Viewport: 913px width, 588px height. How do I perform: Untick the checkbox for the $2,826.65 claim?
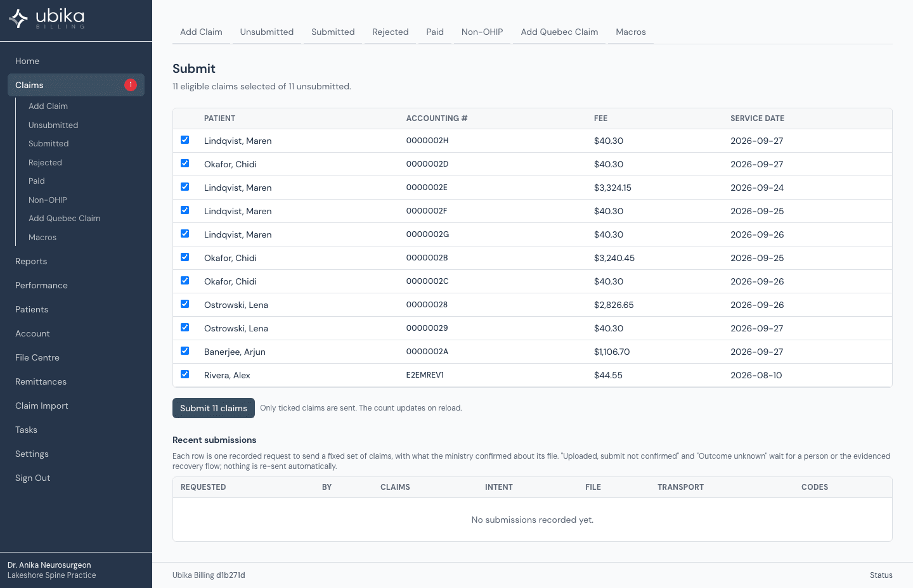(185, 304)
